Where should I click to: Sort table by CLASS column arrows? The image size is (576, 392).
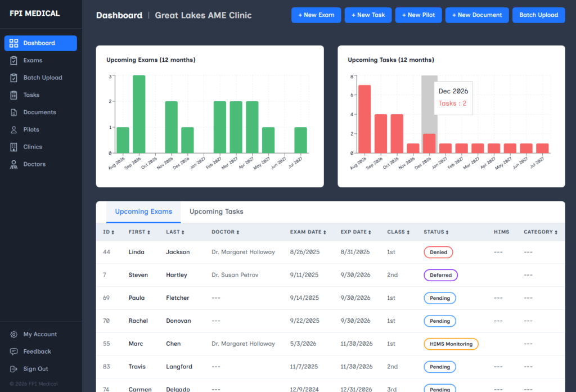[x=408, y=232]
